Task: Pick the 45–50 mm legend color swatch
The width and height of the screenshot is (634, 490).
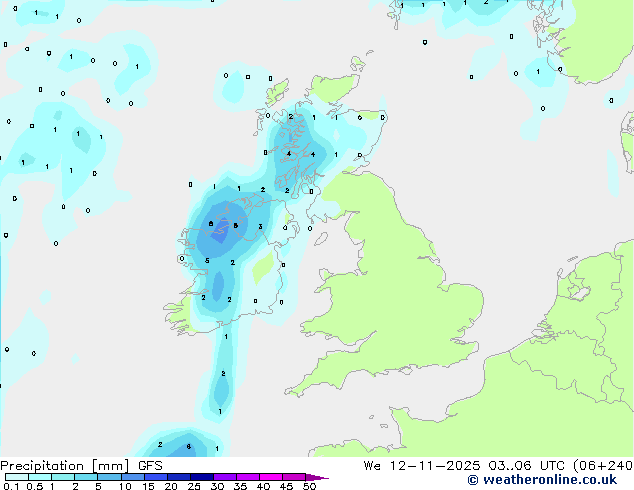Action: tap(294, 477)
